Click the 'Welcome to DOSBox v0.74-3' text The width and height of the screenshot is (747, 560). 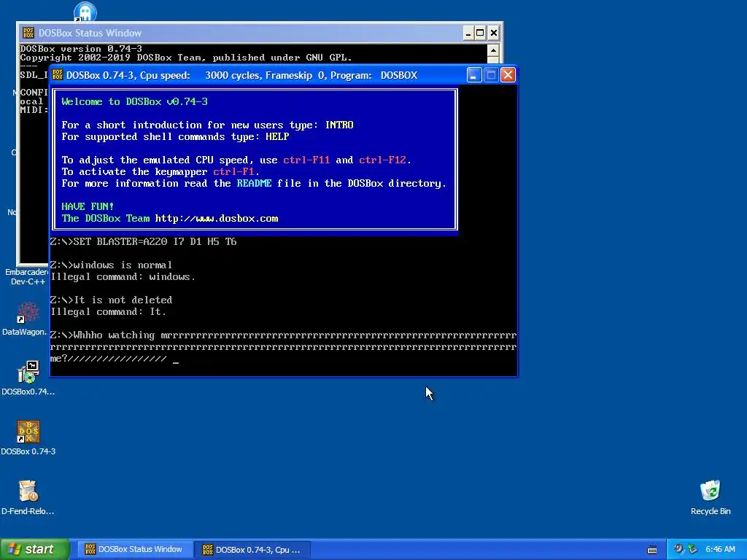pos(134,101)
